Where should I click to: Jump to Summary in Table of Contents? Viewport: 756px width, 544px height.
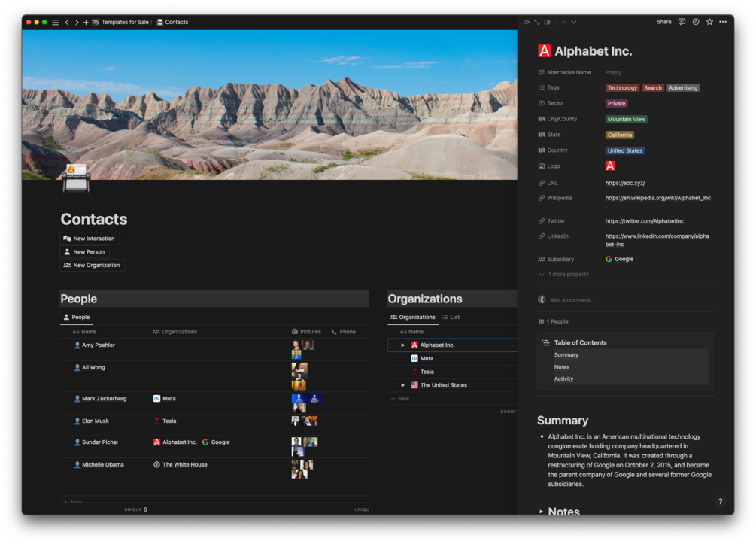566,355
